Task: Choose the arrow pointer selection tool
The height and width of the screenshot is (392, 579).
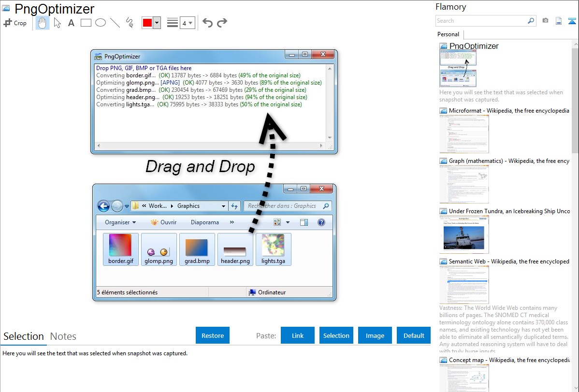Action: coord(57,23)
